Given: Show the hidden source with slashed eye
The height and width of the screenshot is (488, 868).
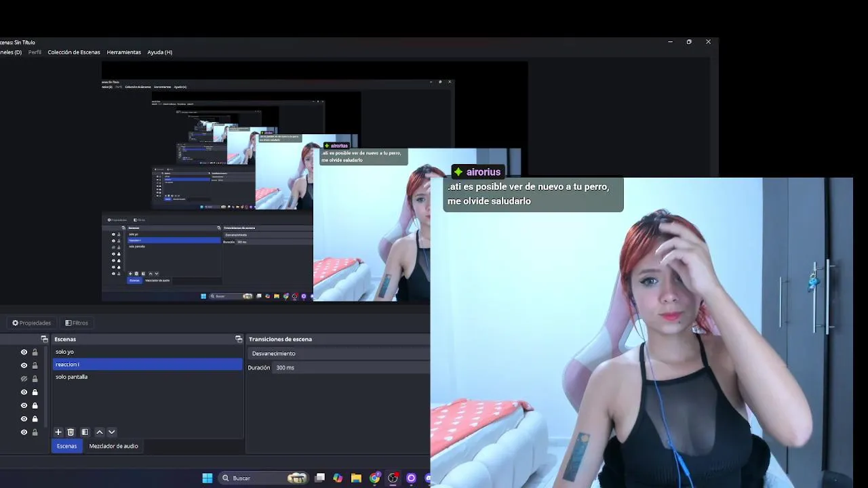Looking at the screenshot, I should pos(24,379).
